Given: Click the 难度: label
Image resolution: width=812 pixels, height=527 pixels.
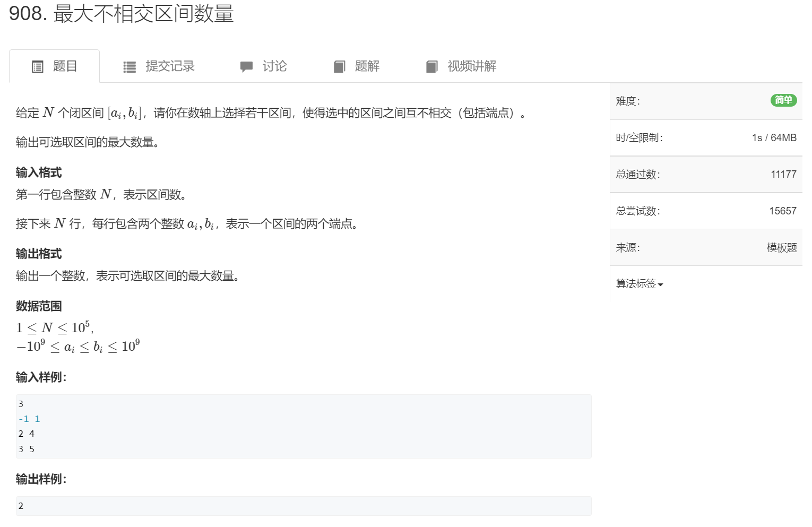Looking at the screenshot, I should coord(628,101).
